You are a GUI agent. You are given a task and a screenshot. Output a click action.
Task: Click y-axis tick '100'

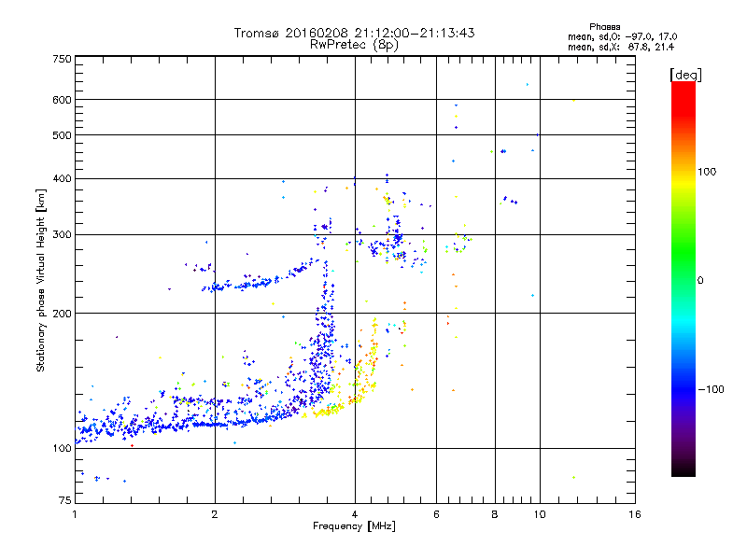[x=62, y=449]
